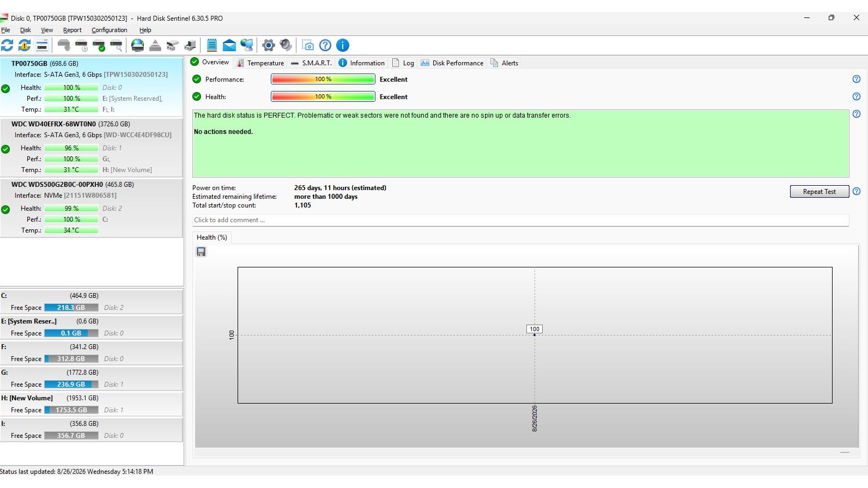Click the globe and monitor toolbar icon
868x488 pixels.
pyautogui.click(x=247, y=45)
